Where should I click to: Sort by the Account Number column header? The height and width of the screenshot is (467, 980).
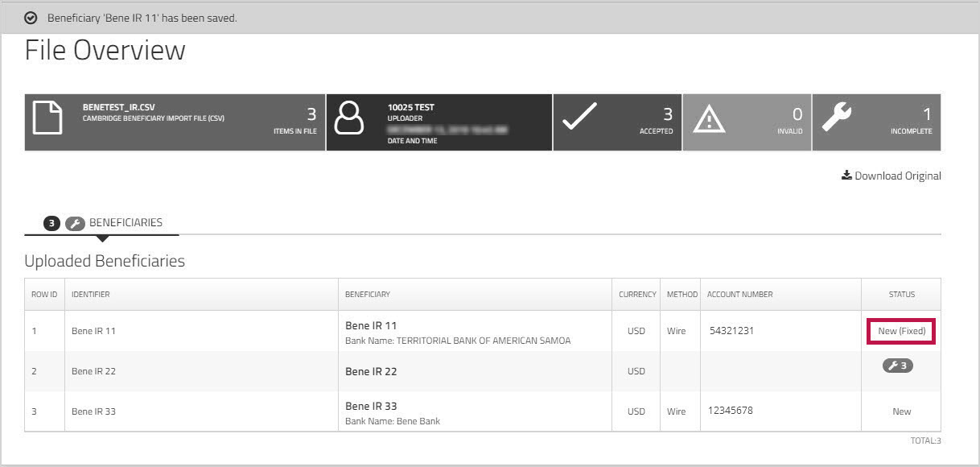tap(739, 295)
